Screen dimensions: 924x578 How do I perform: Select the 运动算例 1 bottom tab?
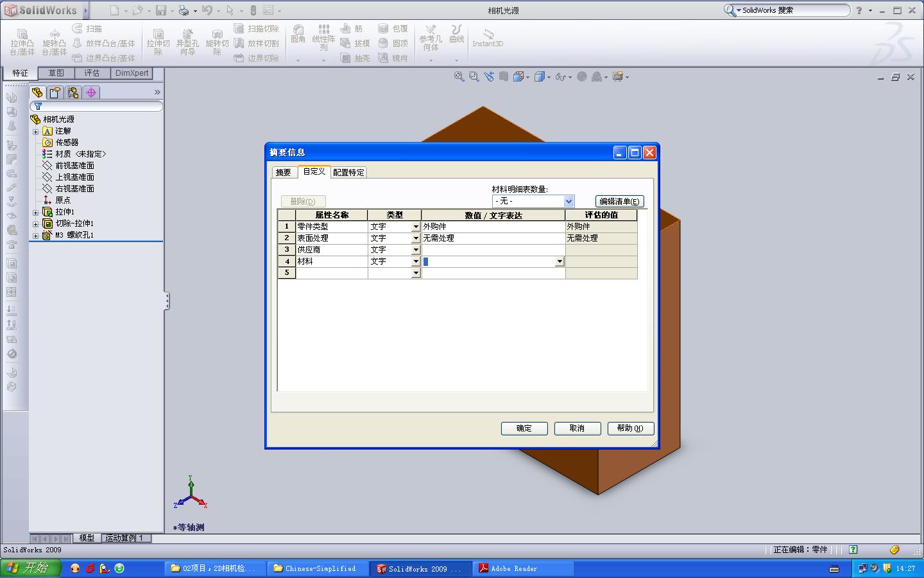[x=124, y=538]
